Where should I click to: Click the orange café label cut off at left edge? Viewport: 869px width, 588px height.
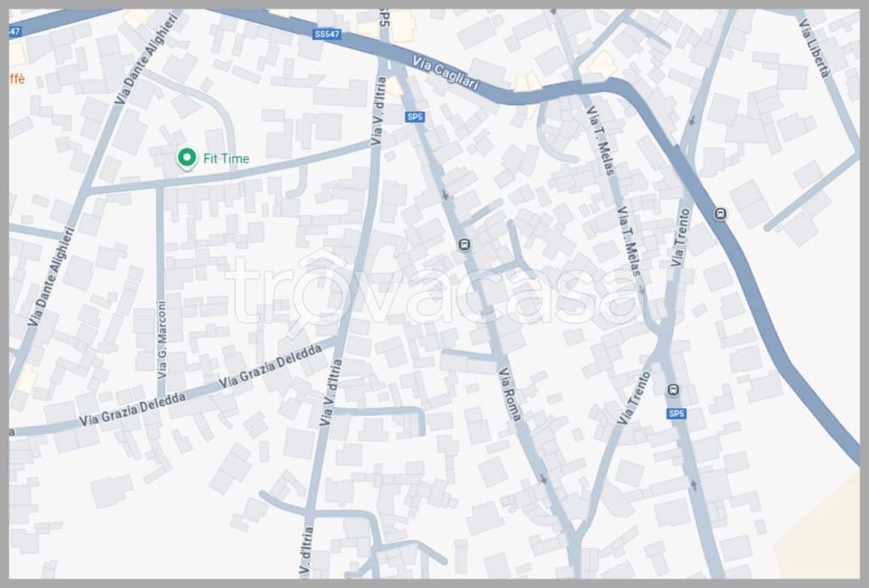pyautogui.click(x=17, y=79)
